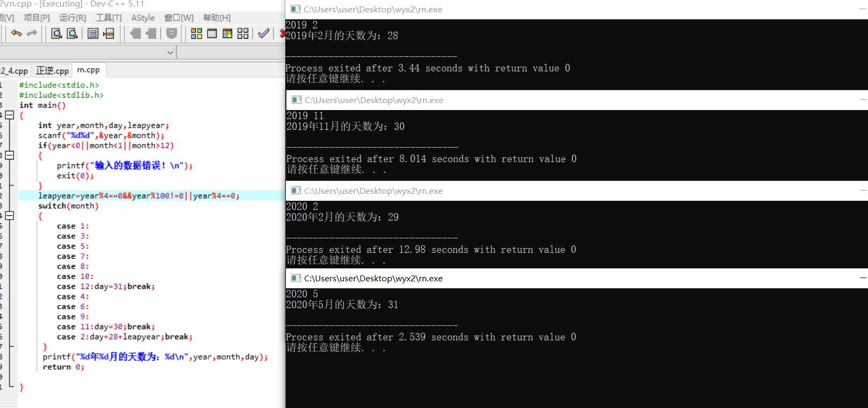Switch to the 2_4.cpp editor tab
The image size is (868, 408).
14,71
